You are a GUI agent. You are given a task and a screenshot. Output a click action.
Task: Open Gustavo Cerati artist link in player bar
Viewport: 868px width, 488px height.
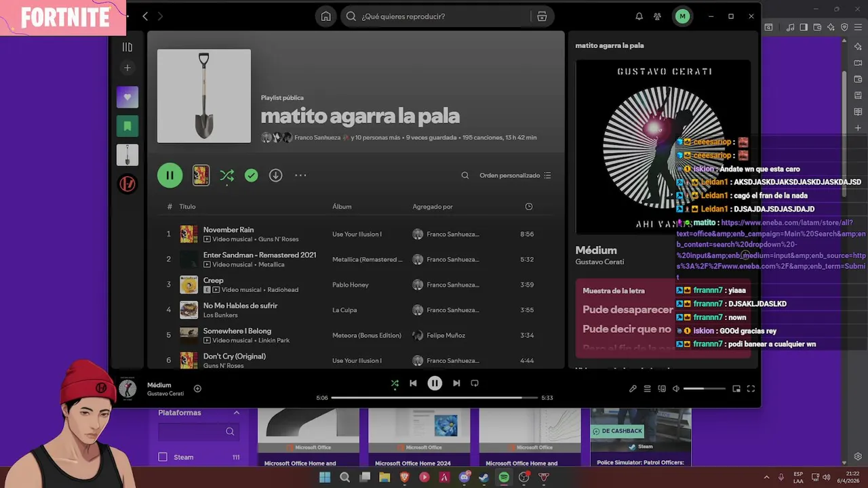[x=165, y=394]
